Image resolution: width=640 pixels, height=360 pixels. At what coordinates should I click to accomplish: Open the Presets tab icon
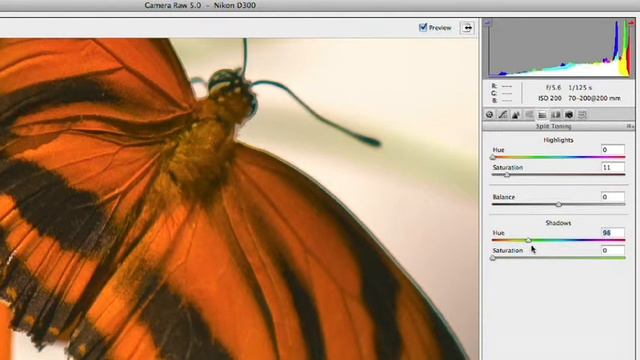[x=582, y=115]
